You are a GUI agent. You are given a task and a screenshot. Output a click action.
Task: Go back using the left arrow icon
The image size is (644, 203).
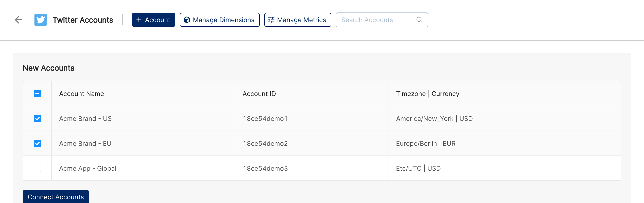[18, 20]
